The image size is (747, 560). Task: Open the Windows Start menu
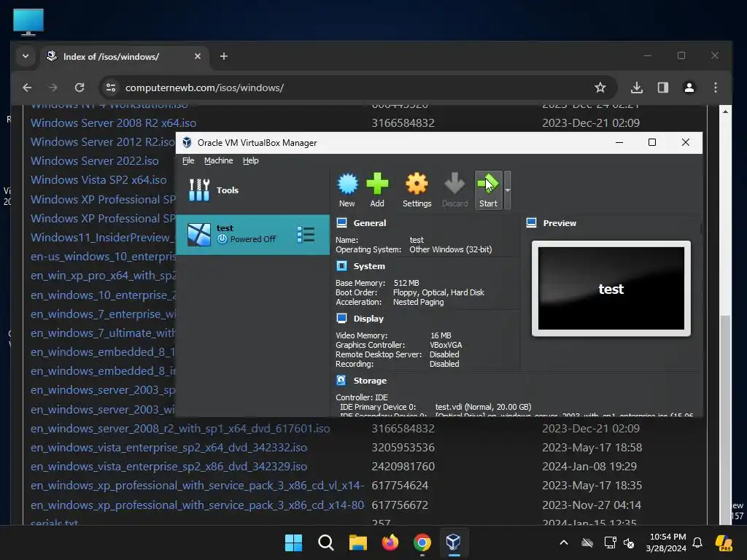293,542
